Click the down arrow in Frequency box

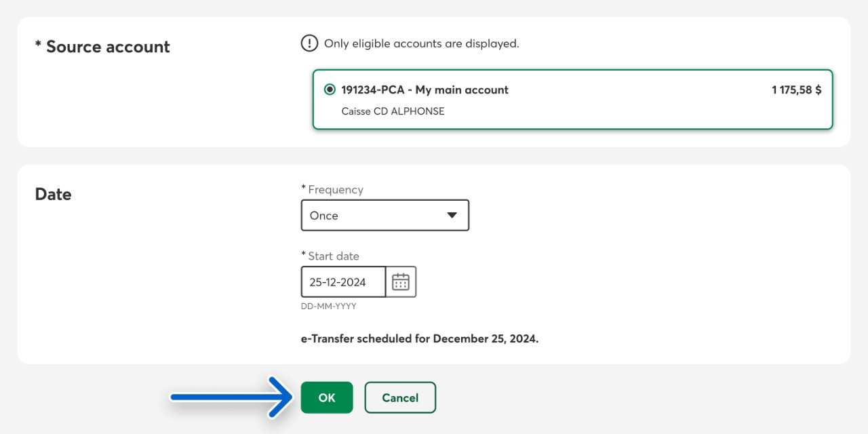tap(452, 216)
